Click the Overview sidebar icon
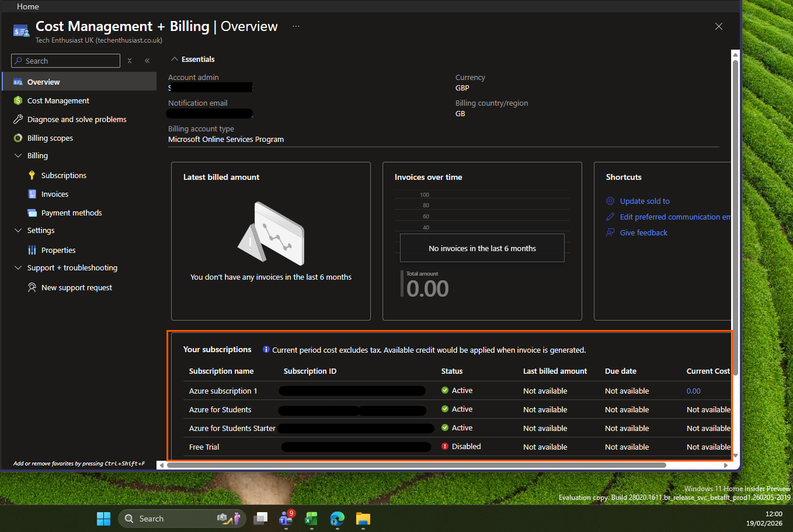Image resolution: width=793 pixels, height=532 pixels. point(18,82)
